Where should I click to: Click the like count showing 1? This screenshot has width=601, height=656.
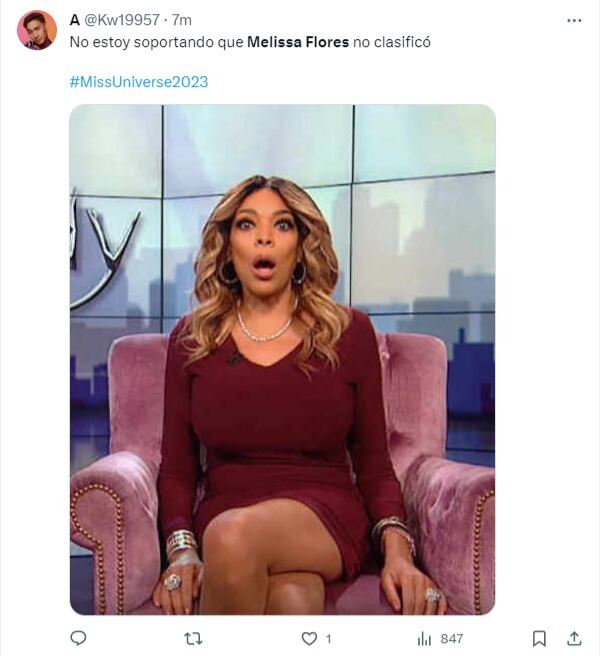click(x=328, y=639)
